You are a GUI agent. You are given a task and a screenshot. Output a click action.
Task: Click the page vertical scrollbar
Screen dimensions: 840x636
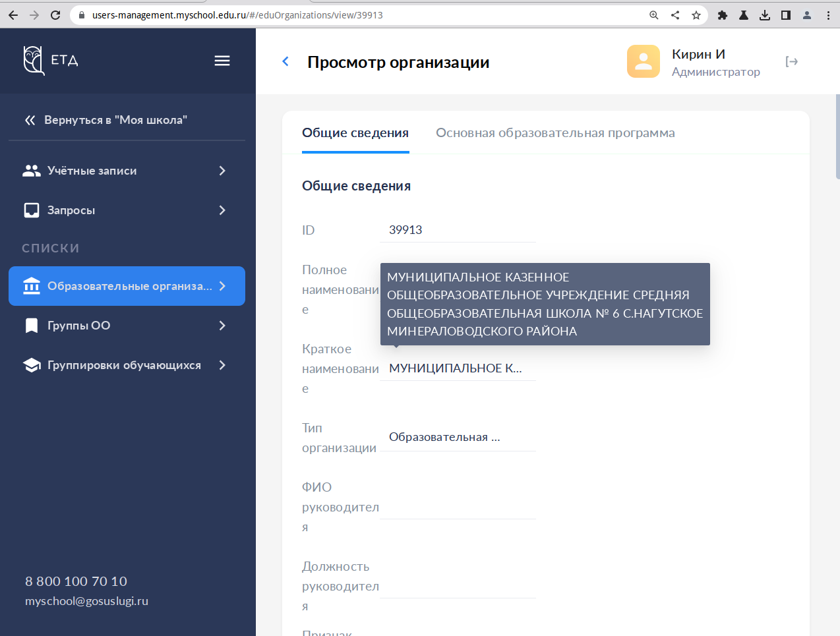coord(837,137)
